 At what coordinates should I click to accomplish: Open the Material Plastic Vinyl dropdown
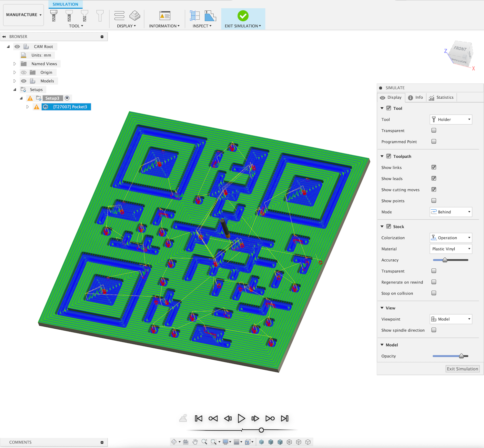[x=450, y=249]
